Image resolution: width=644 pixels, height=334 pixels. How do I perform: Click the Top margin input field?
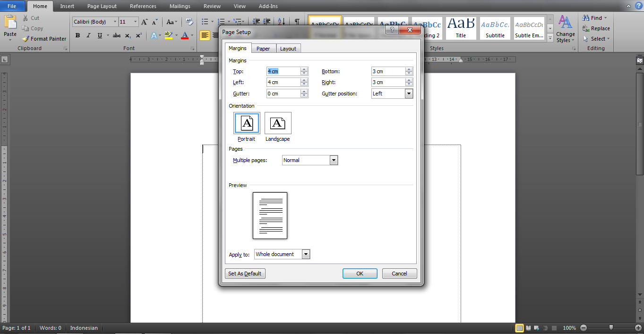click(283, 71)
